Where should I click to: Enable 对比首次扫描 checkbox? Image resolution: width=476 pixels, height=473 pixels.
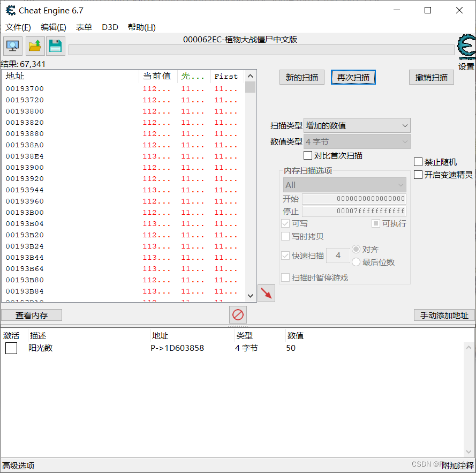coord(307,155)
